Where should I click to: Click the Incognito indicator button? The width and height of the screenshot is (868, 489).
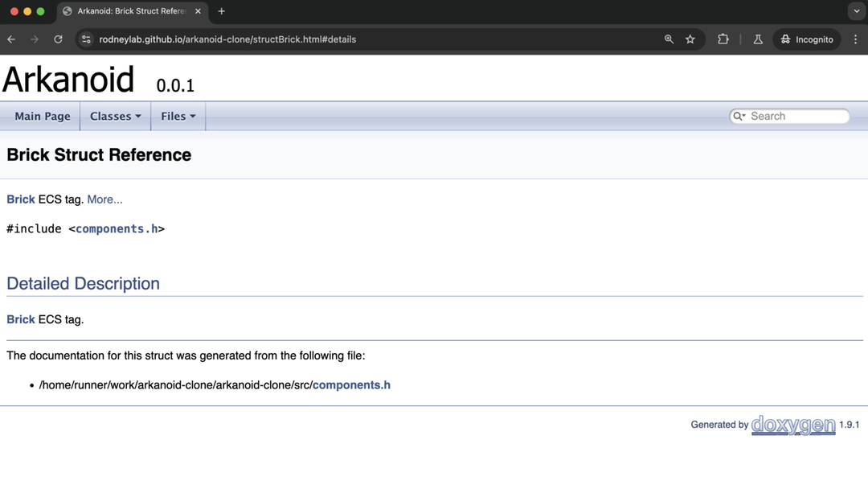pyautogui.click(x=807, y=39)
